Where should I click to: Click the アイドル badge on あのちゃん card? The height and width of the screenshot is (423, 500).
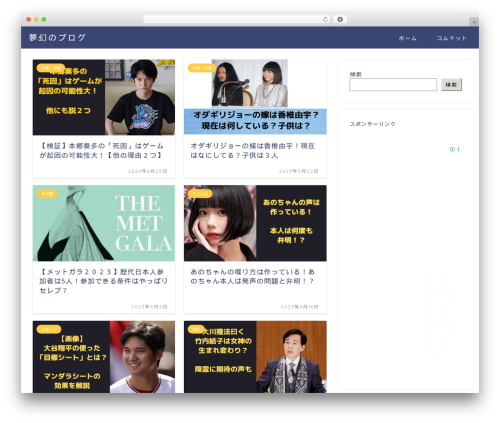(200, 194)
